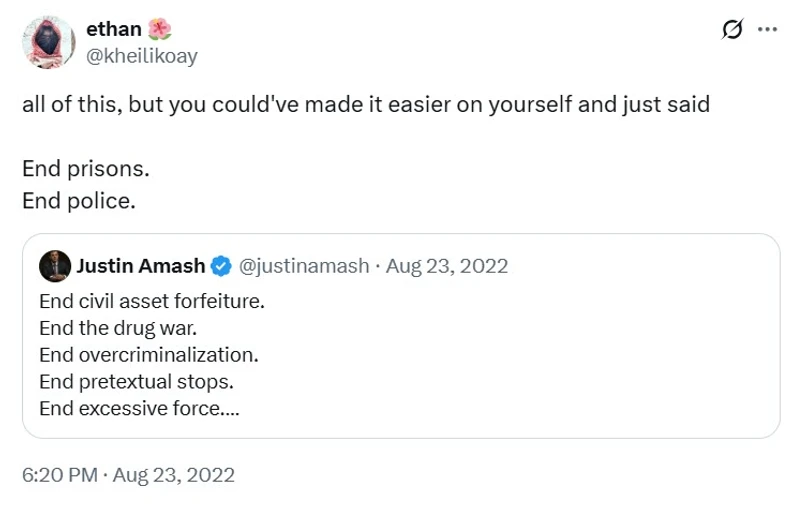Click the flower emoji beside ethan
800x508 pixels.
[x=160, y=30]
